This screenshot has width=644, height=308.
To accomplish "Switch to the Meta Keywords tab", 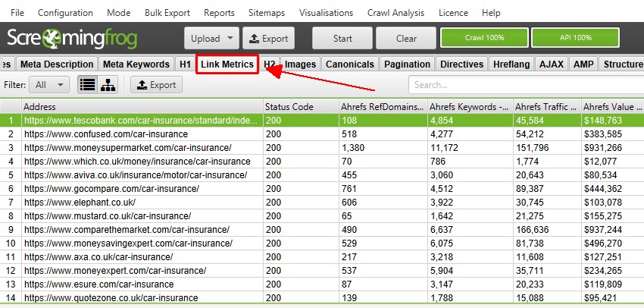I will tap(136, 64).
